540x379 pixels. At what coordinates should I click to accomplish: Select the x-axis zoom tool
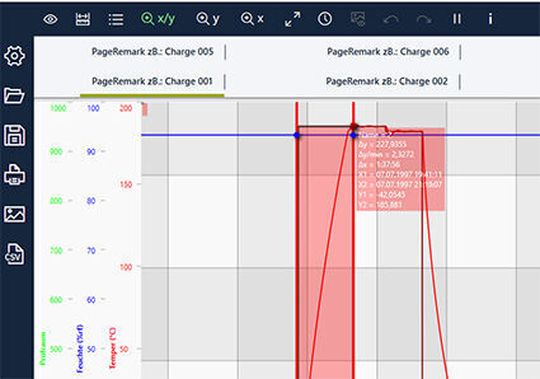(x=252, y=19)
